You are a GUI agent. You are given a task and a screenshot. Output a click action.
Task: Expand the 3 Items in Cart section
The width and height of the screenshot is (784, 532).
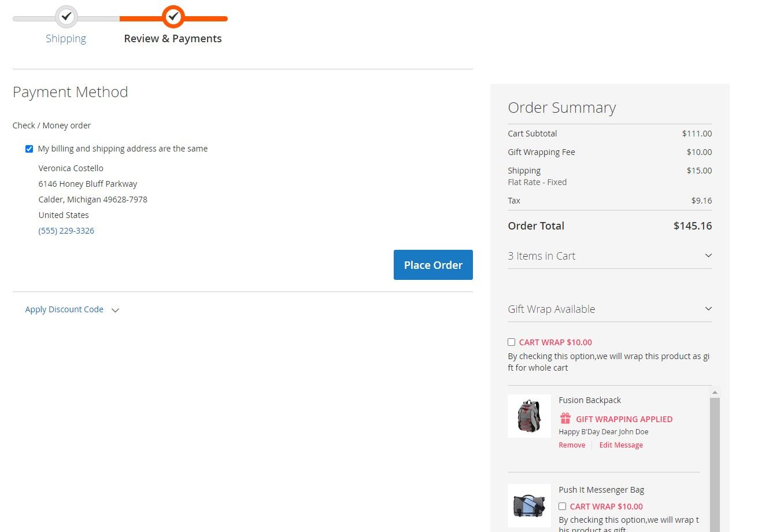[610, 256]
